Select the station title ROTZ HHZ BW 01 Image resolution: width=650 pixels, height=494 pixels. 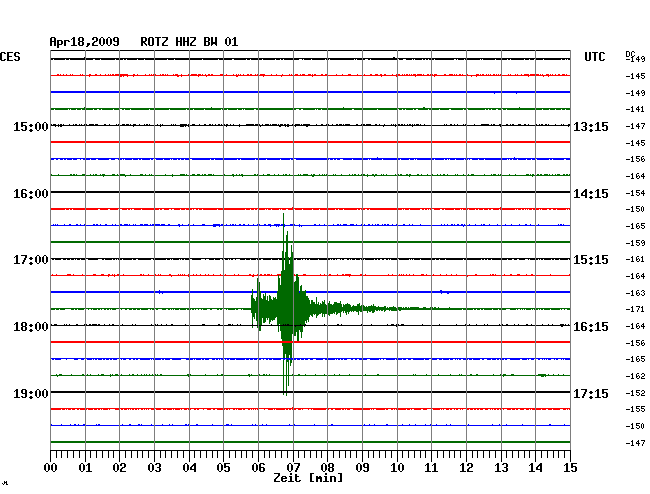pyautogui.click(x=189, y=42)
